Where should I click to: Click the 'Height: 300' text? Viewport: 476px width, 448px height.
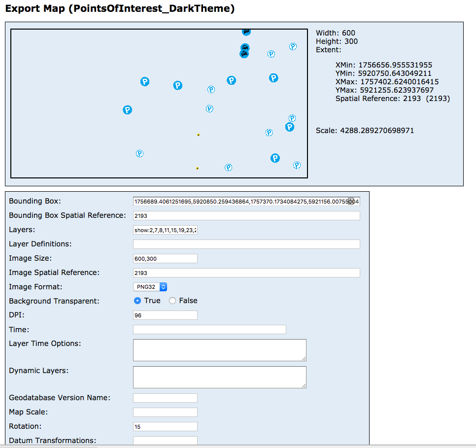337,41
